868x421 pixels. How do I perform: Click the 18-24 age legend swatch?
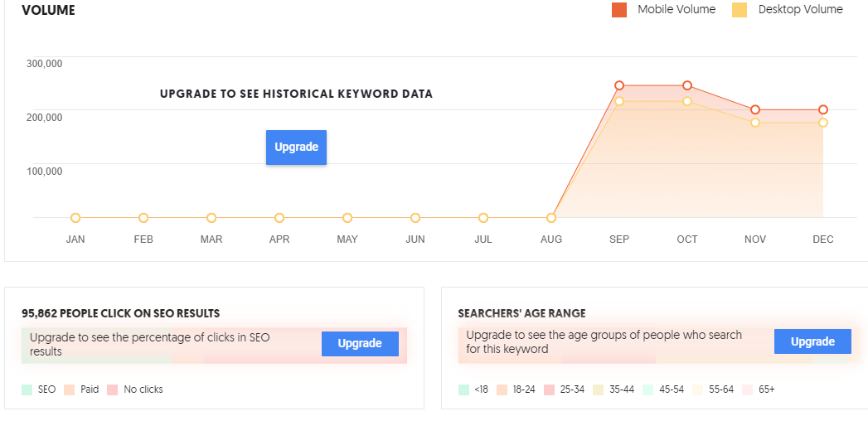coord(502,390)
